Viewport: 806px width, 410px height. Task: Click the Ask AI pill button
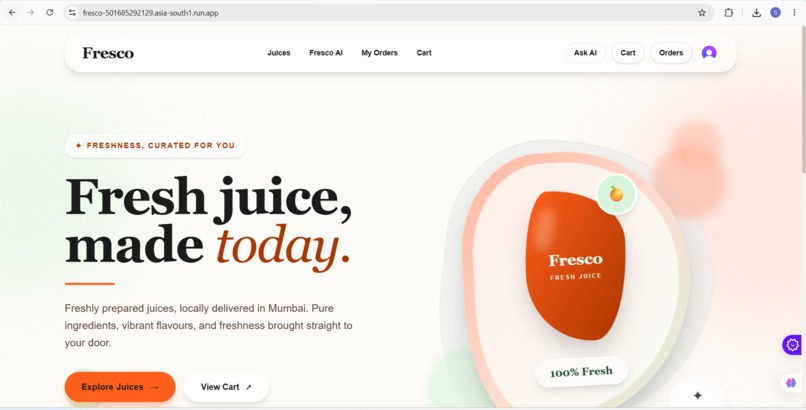pos(585,53)
